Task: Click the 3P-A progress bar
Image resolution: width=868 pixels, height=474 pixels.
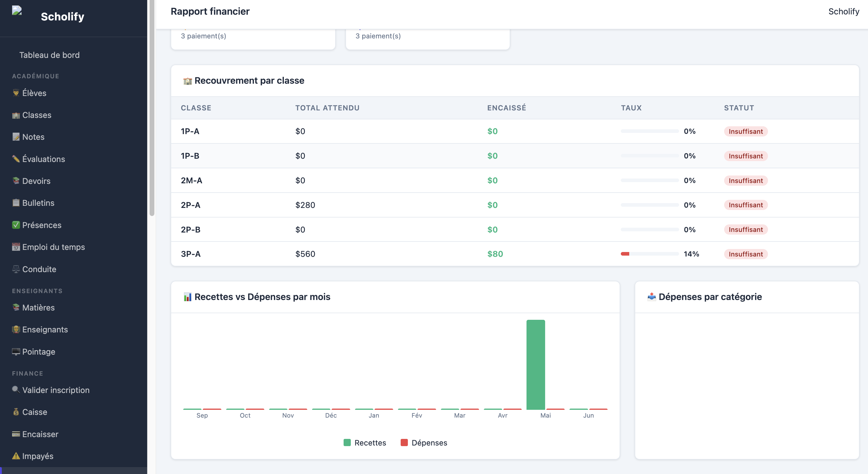Action: pyautogui.click(x=649, y=254)
